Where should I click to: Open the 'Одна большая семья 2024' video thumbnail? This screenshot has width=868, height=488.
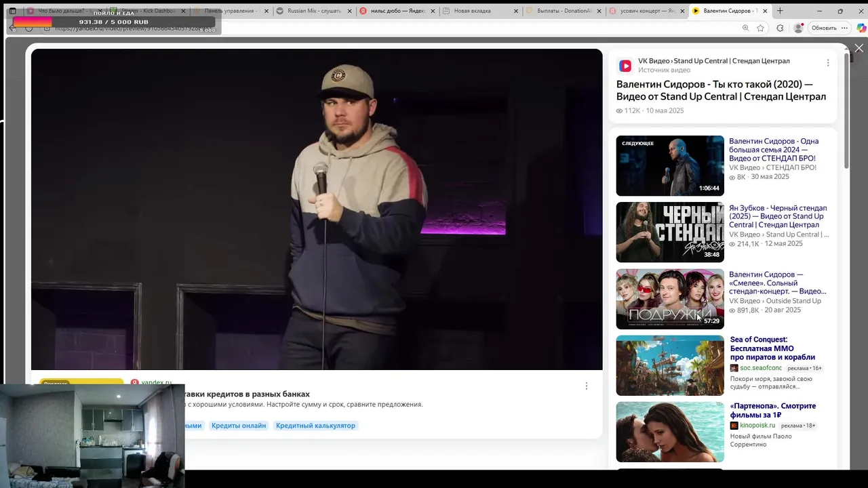coord(670,166)
